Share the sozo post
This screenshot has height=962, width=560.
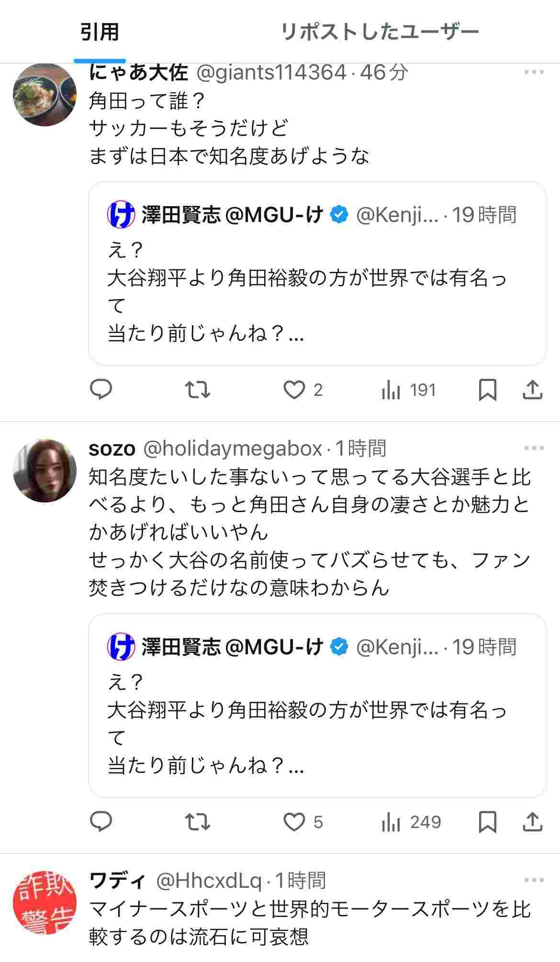point(532,822)
